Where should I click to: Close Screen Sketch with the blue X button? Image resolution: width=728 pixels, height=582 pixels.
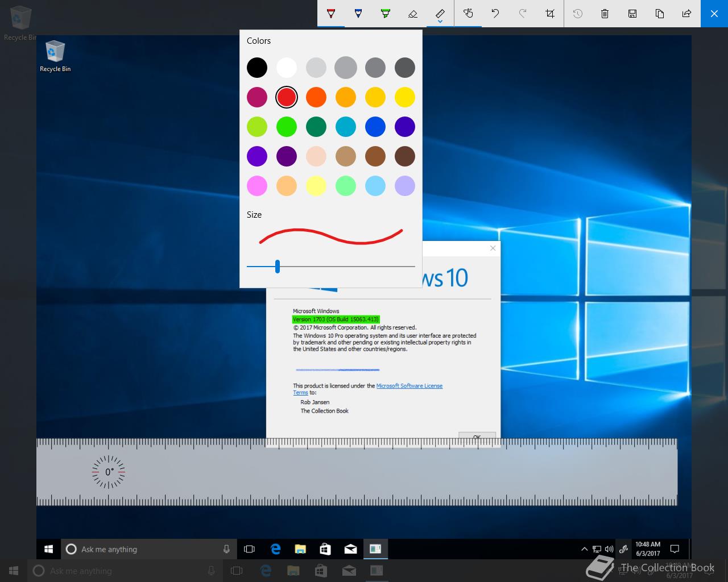[x=714, y=14]
